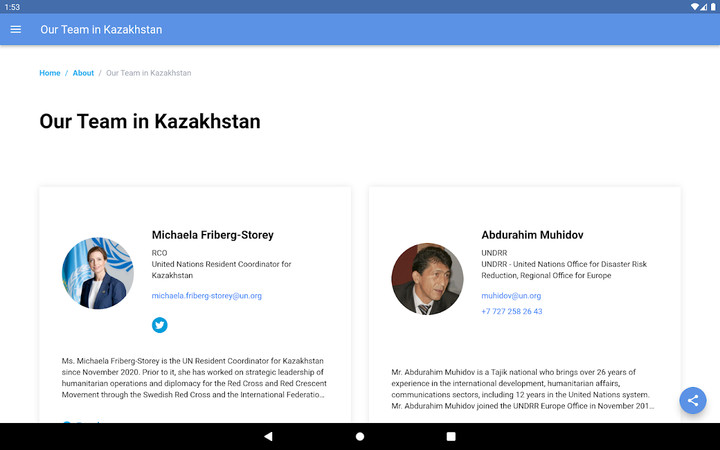Email muhidov@un.org
This screenshot has height=450, width=720.
(511, 296)
